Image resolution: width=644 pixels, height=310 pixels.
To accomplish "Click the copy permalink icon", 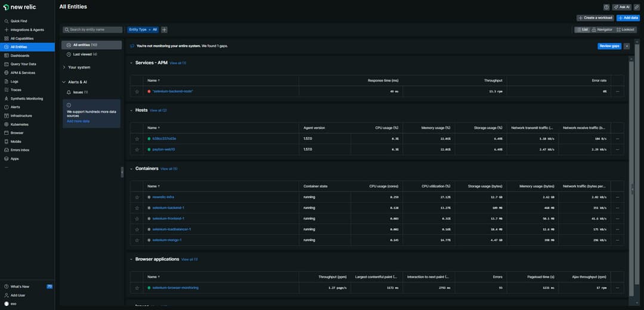I will coord(637,7).
